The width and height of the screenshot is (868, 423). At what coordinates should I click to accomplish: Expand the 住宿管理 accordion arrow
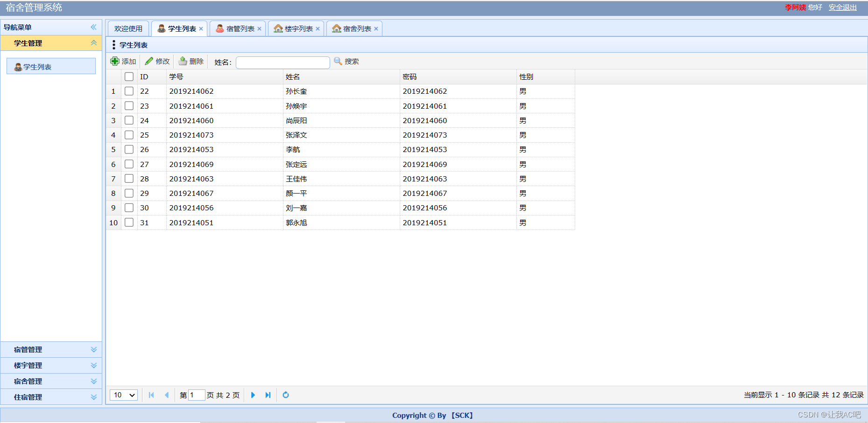coord(94,397)
